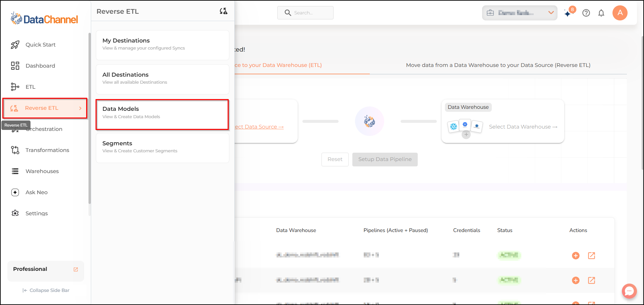Screen dimensions: 644x305
Task: Switch to the Data Warehouse (ETL) tab
Action: click(x=278, y=65)
